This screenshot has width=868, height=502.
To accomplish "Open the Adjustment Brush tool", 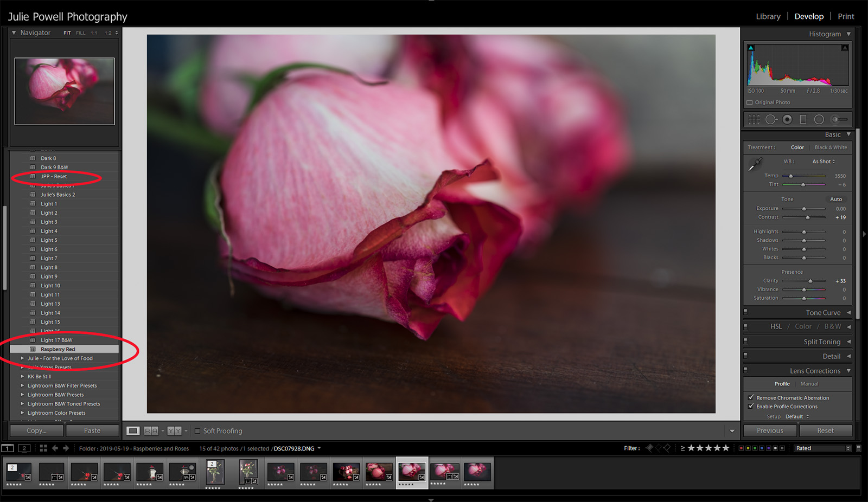I will pyautogui.click(x=839, y=119).
